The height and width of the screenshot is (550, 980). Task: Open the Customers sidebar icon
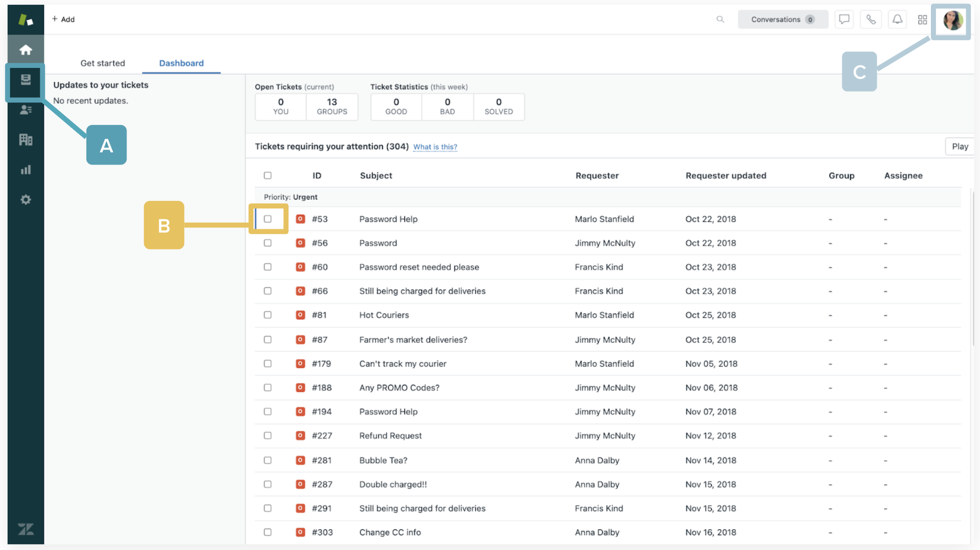(x=25, y=110)
